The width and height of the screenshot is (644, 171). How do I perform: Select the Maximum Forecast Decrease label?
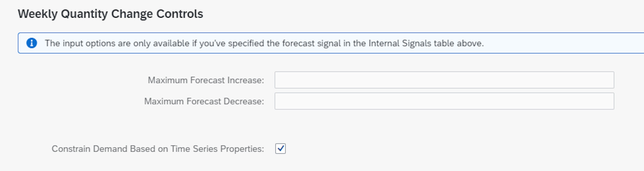204,102
